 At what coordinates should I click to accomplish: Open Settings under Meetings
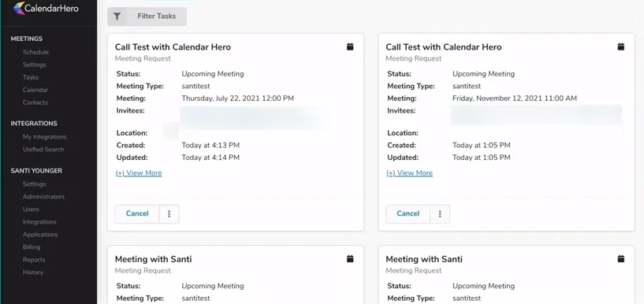[35, 65]
